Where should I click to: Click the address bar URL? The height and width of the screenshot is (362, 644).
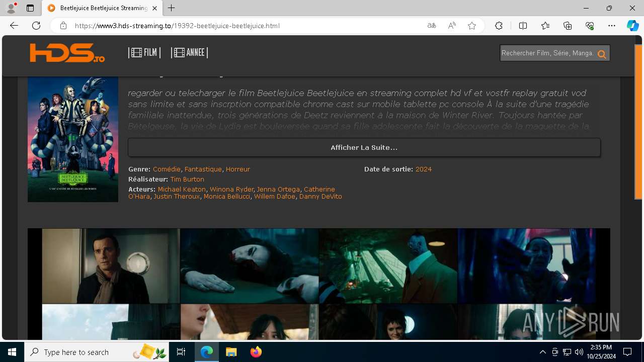click(177, 26)
